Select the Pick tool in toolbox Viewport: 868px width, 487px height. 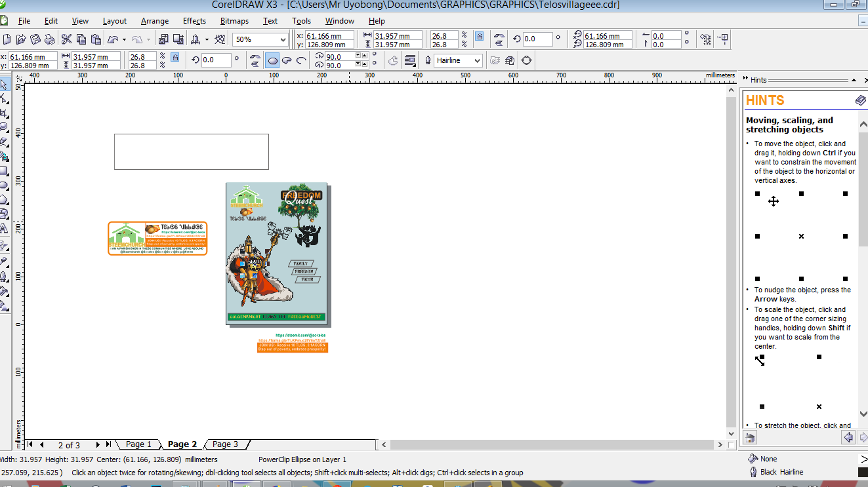pyautogui.click(x=5, y=85)
